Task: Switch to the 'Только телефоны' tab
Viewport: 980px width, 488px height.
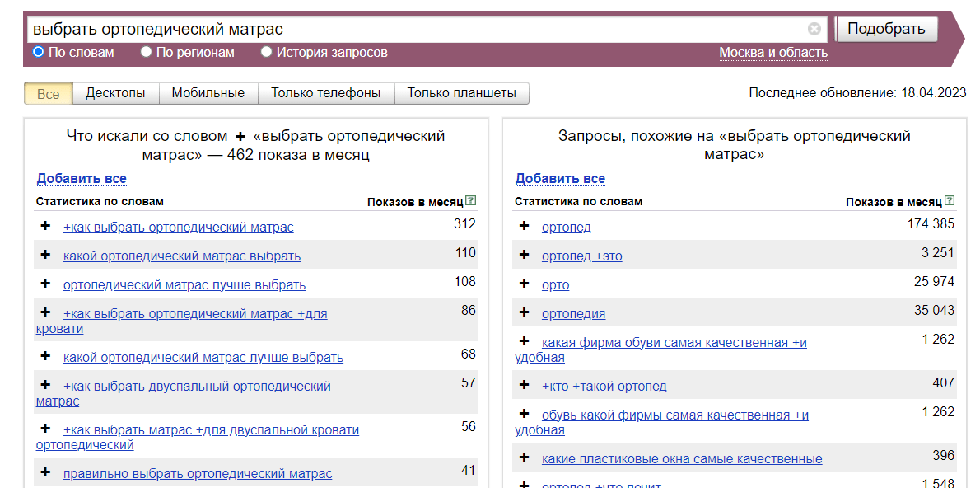Action: pos(325,93)
